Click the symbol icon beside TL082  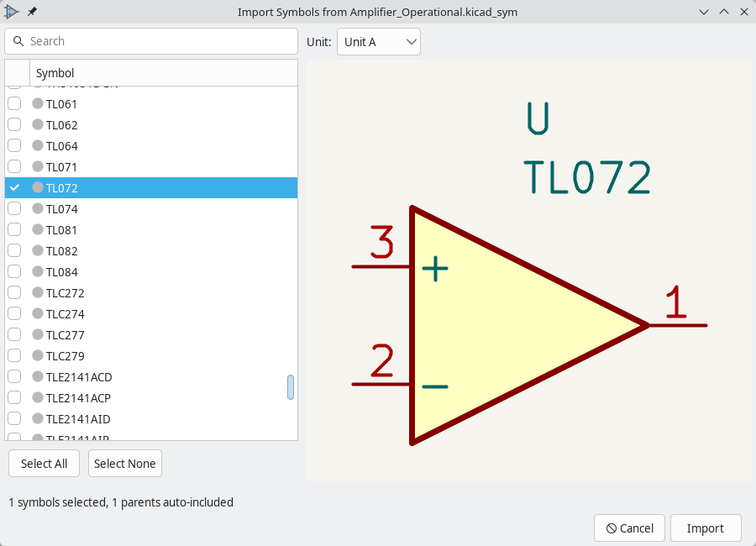pos(38,250)
